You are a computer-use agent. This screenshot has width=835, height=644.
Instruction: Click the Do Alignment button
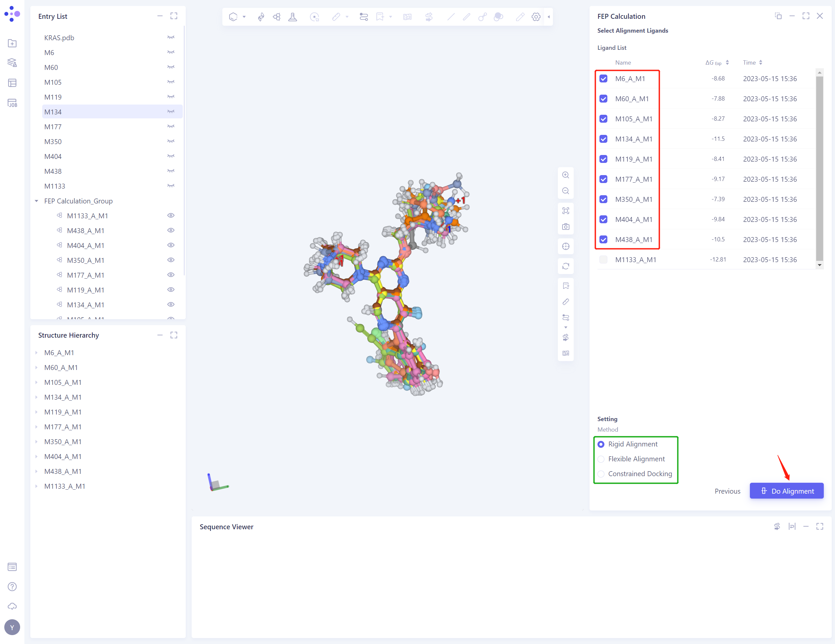787,491
